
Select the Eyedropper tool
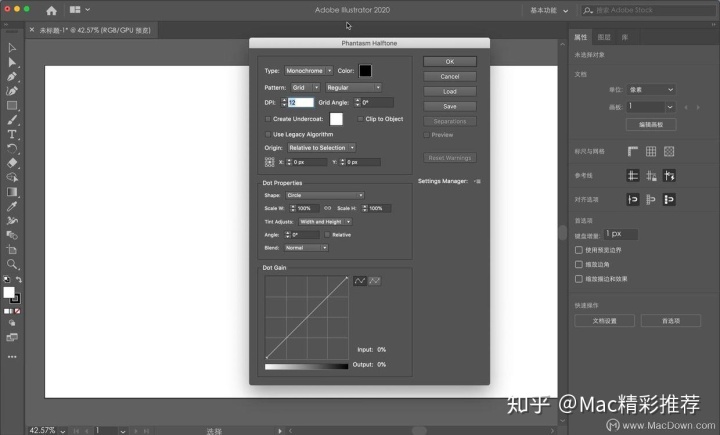pyautogui.click(x=12, y=206)
